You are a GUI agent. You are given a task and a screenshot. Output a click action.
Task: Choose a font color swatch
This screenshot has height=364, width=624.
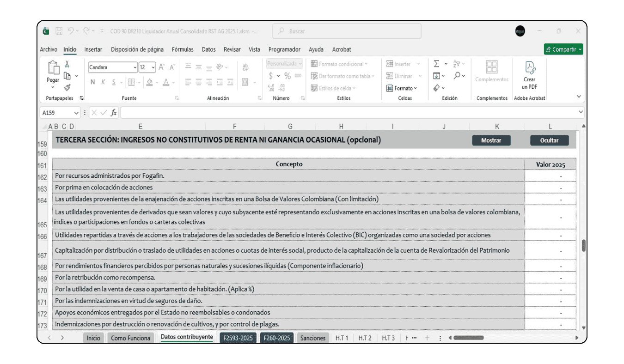pos(166,83)
